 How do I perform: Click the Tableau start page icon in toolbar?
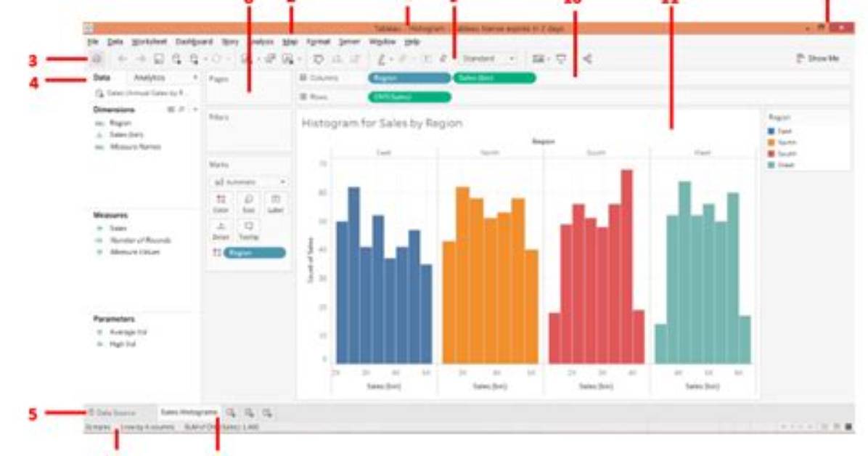pyautogui.click(x=97, y=59)
